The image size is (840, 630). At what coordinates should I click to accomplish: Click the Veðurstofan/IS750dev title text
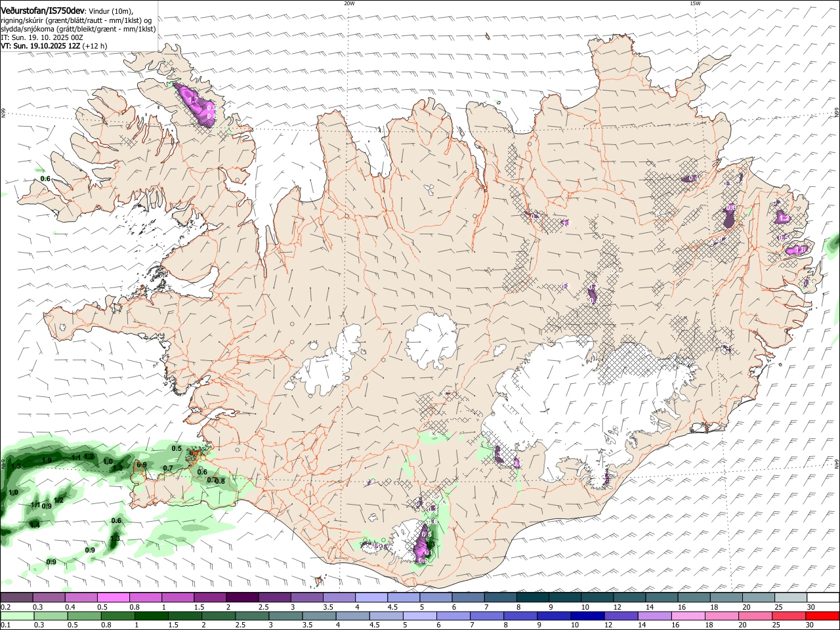coord(43,11)
